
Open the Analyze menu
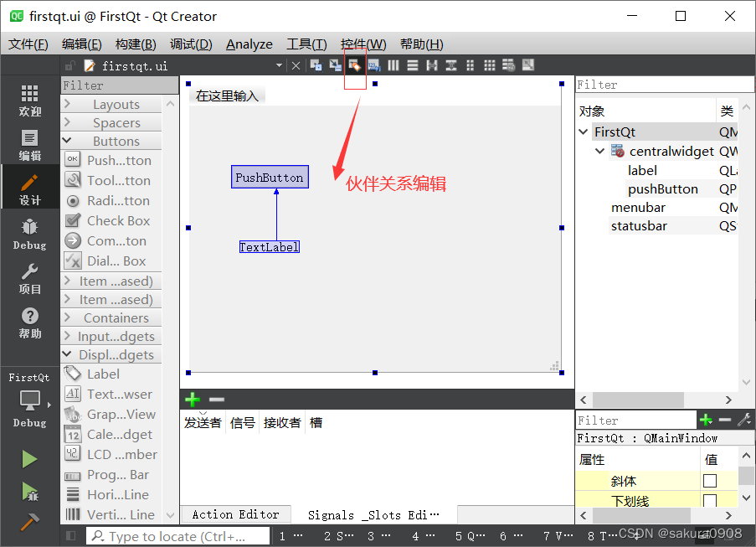pos(249,44)
